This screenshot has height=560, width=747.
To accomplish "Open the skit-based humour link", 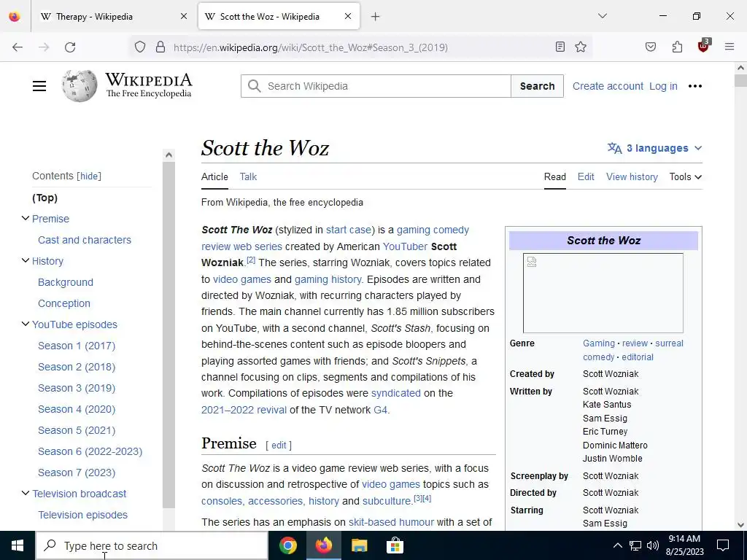I will 391,522.
